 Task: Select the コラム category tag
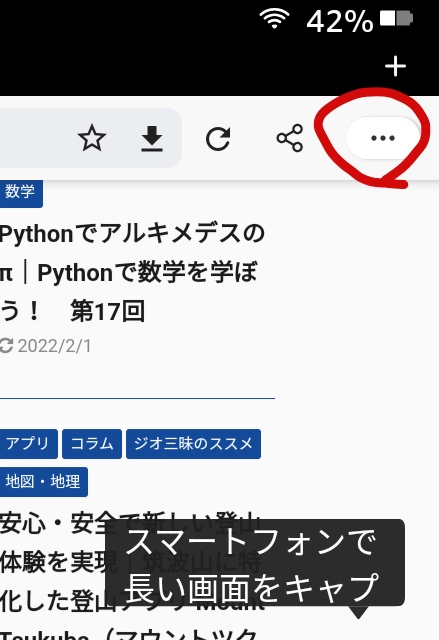92,444
